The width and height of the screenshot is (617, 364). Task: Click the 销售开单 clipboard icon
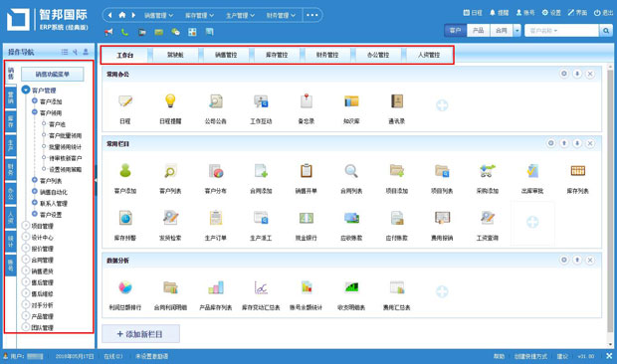tap(307, 171)
